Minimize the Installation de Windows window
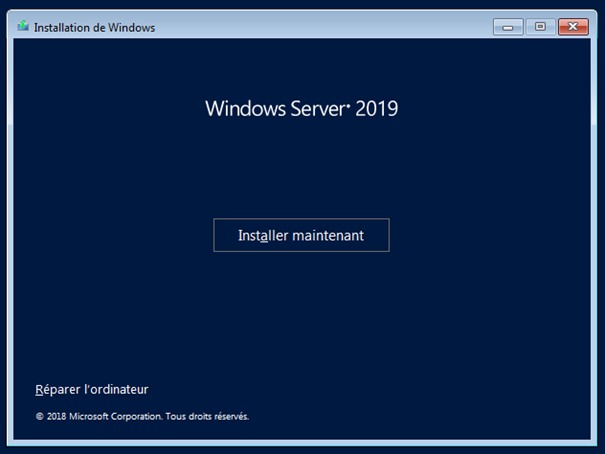 (x=508, y=27)
